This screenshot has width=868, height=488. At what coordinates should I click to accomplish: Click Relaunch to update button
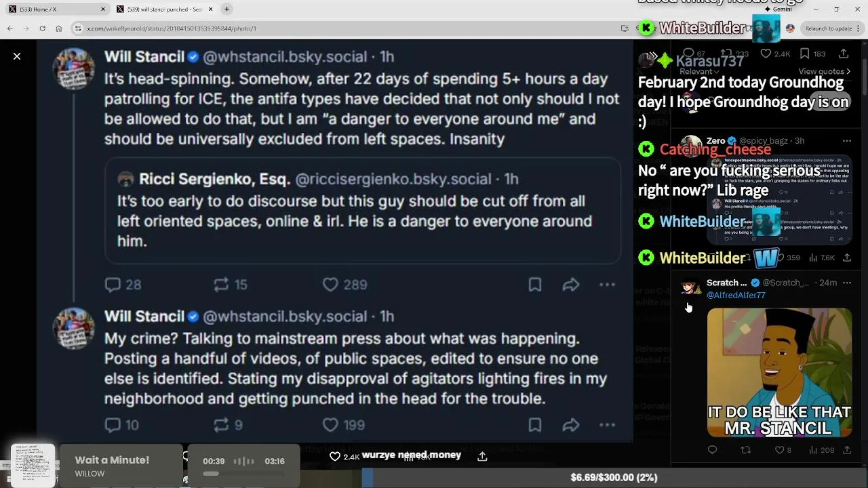click(x=828, y=28)
